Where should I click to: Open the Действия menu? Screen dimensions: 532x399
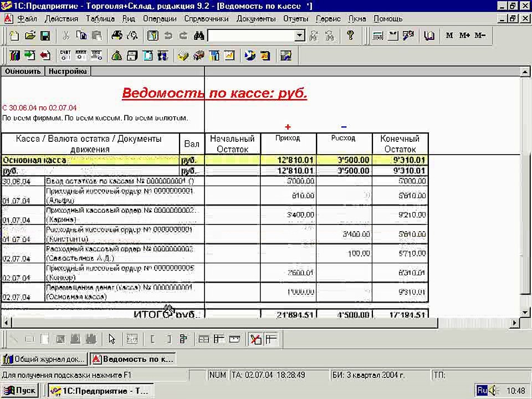(x=62, y=19)
